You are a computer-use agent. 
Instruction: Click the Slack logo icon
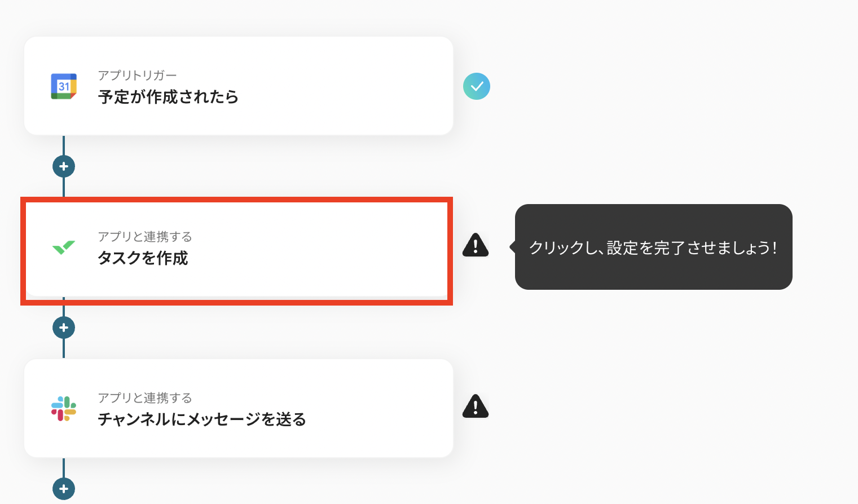(x=64, y=408)
